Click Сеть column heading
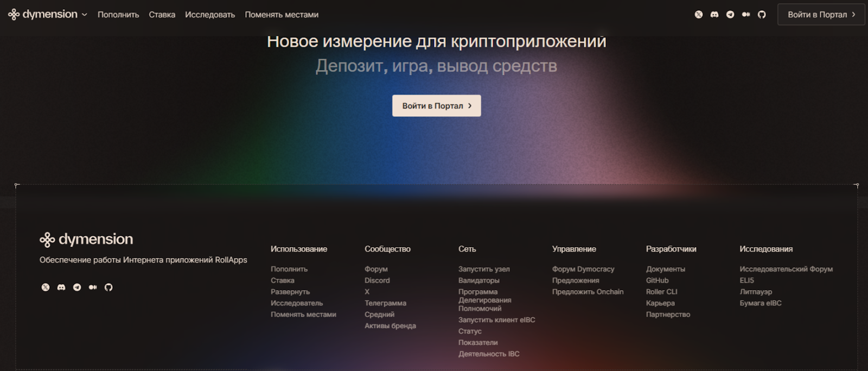 click(467, 249)
